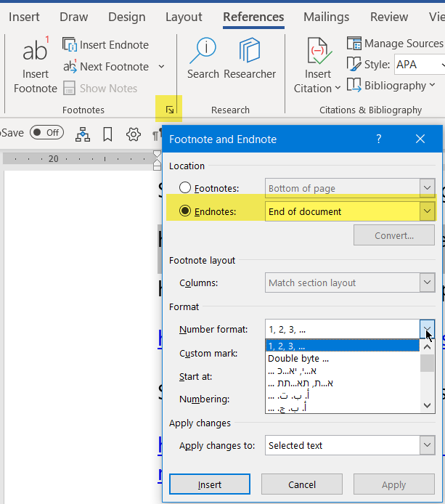Choose the Double byte ... number format
Image resolution: width=445 pixels, height=504 pixels.
coord(343,358)
